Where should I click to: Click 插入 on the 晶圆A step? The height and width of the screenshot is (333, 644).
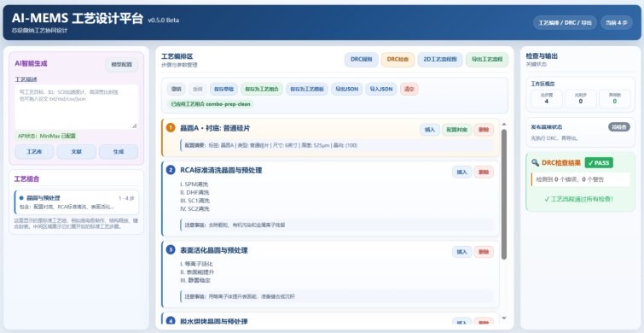(430, 130)
